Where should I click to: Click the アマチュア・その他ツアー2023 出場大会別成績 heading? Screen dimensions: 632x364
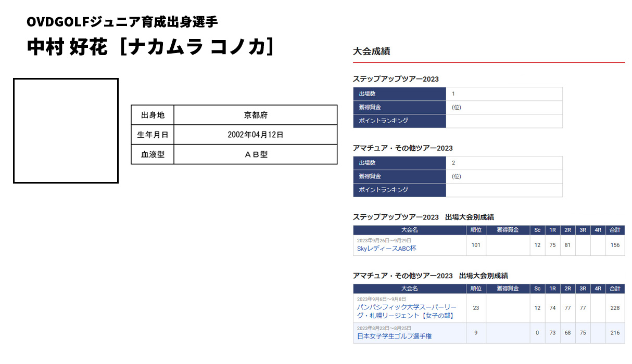pos(430,276)
